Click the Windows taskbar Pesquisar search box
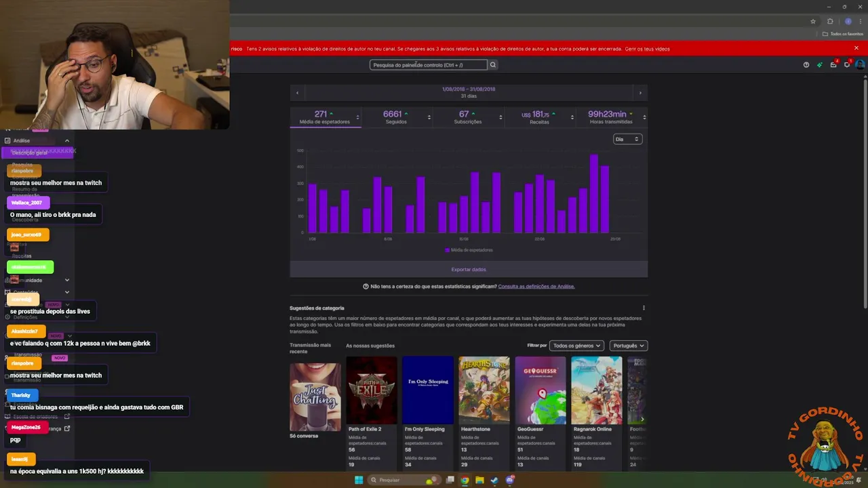 (403, 480)
